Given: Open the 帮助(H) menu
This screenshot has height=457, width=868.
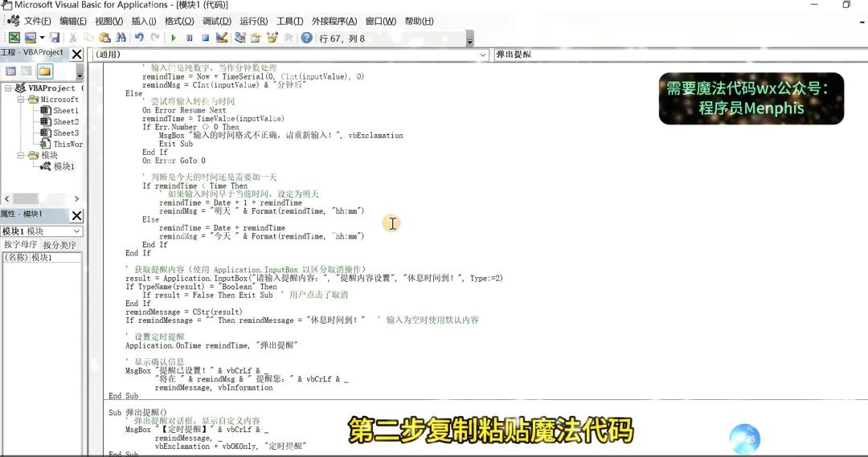Looking at the screenshot, I should click(x=419, y=21).
